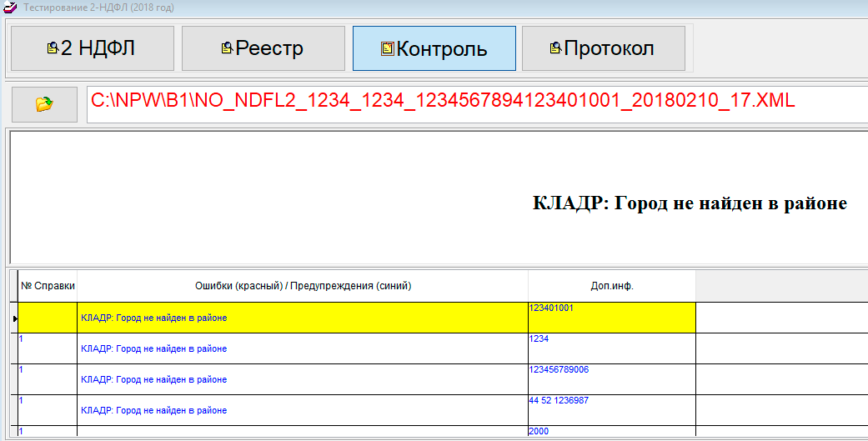Click the cell with value 123401001

pyautogui.click(x=612, y=318)
